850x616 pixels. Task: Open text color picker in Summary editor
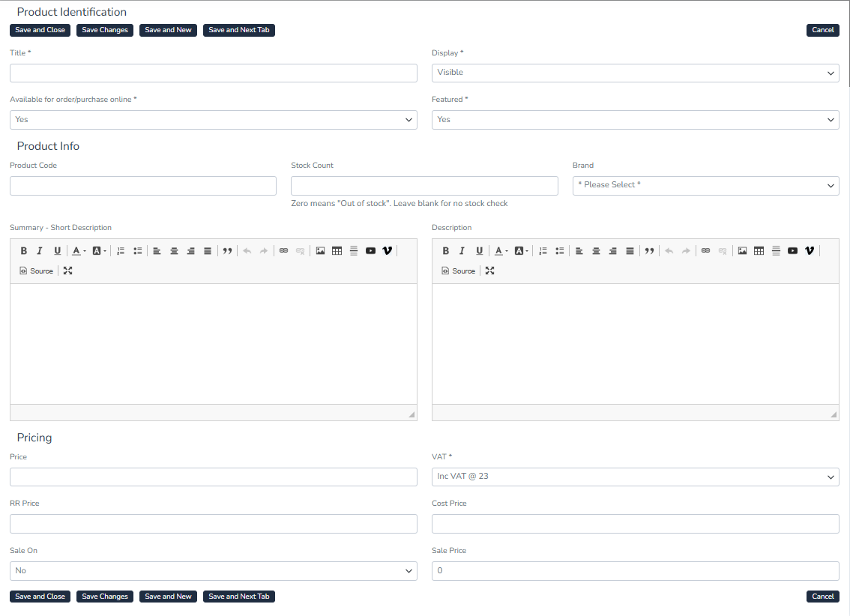click(x=78, y=251)
